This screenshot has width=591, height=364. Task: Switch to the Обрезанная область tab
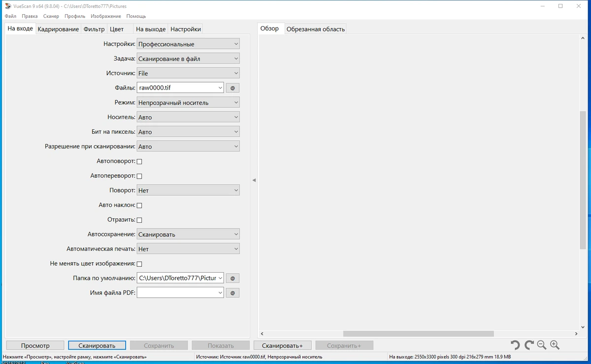pos(316,29)
